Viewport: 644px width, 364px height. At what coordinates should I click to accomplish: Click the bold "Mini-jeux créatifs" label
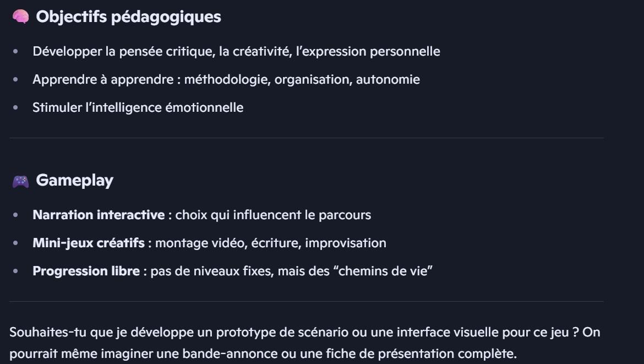point(89,243)
